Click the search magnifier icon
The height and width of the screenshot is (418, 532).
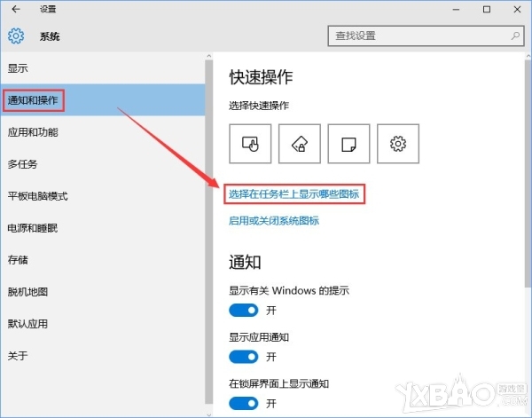[515, 35]
